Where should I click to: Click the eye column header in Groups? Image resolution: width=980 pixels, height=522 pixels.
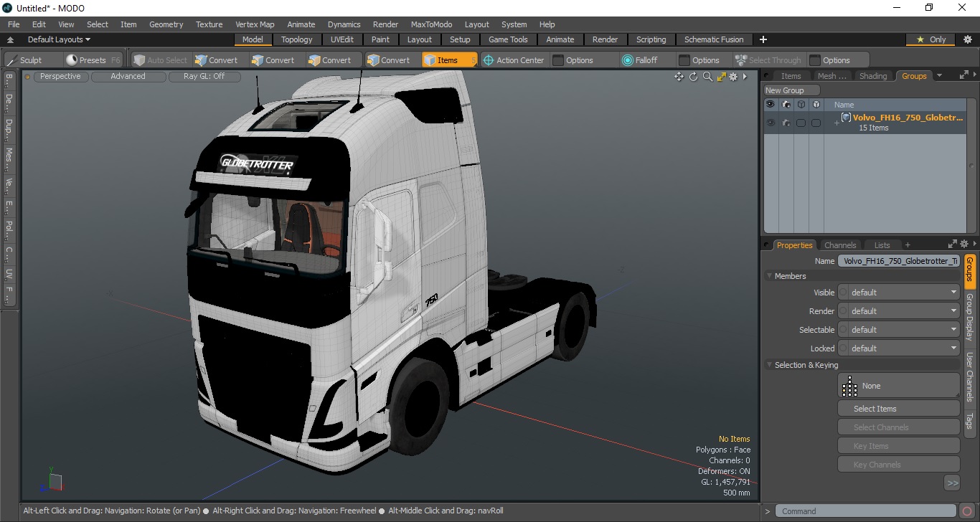coord(770,105)
